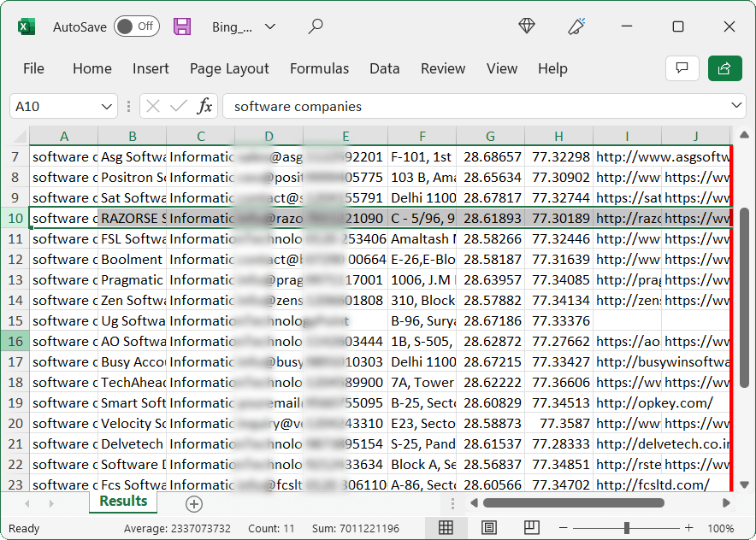Go to previous sheet tab arrow

[x=27, y=504]
